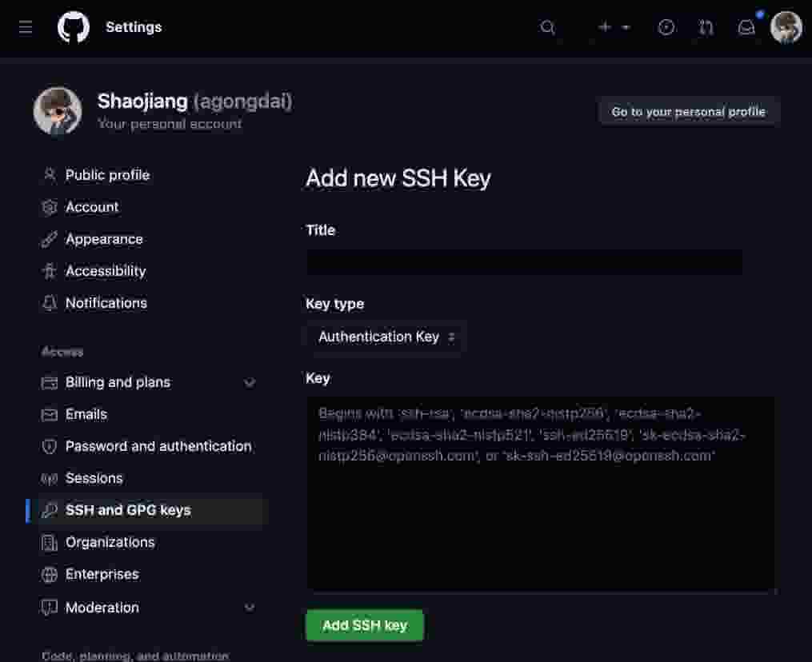
Task: Open Accessibility settings
Action: click(x=106, y=271)
